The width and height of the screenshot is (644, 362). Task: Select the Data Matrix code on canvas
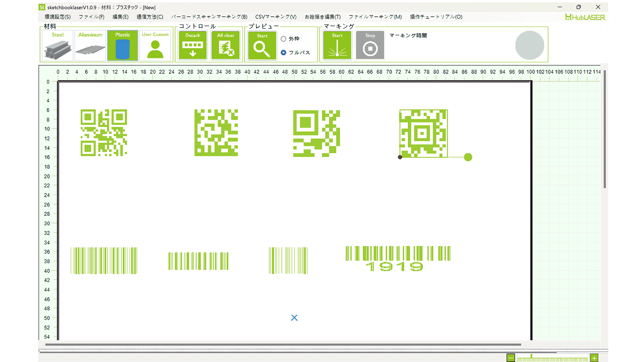point(216,133)
